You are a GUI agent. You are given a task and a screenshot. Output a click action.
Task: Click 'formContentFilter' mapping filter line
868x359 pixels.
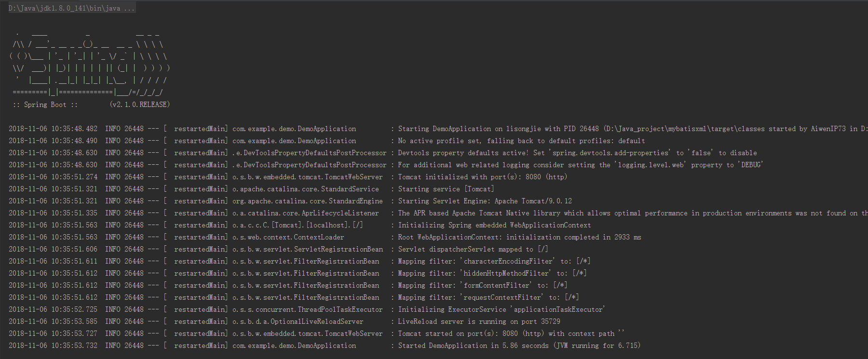tap(483, 285)
